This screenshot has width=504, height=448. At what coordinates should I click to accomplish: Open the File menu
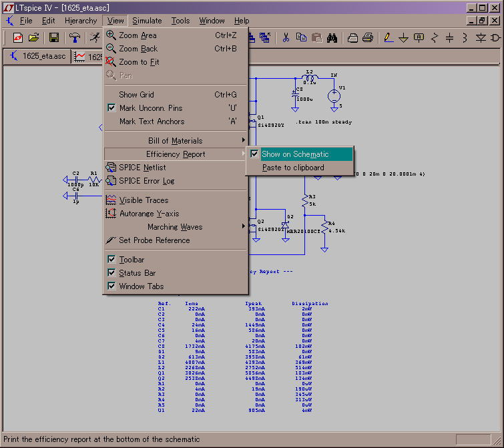tap(26, 21)
